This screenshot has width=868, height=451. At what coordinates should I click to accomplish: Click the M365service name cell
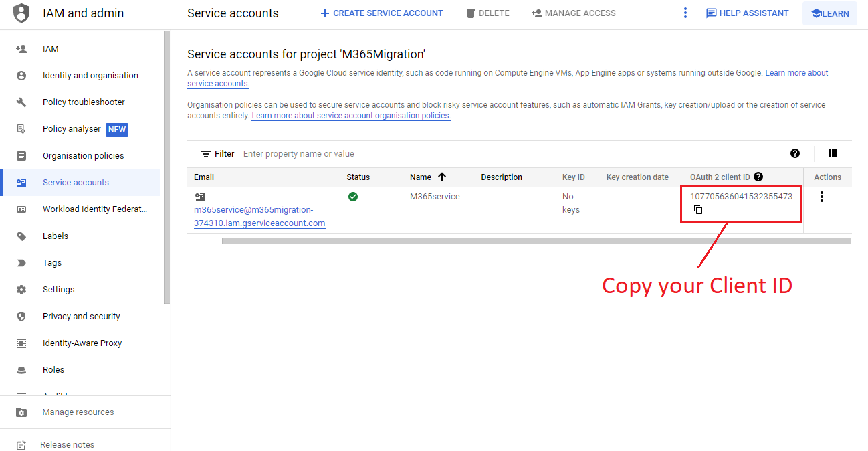point(435,197)
